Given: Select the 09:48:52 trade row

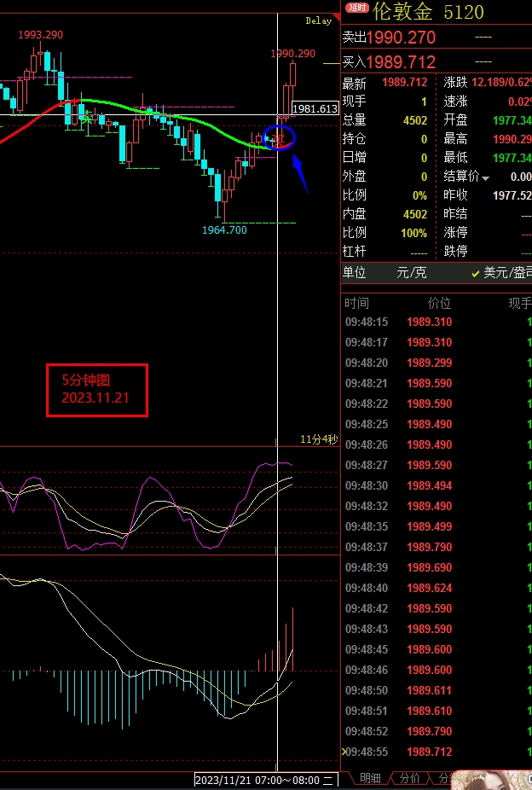Looking at the screenshot, I should tap(437, 731).
